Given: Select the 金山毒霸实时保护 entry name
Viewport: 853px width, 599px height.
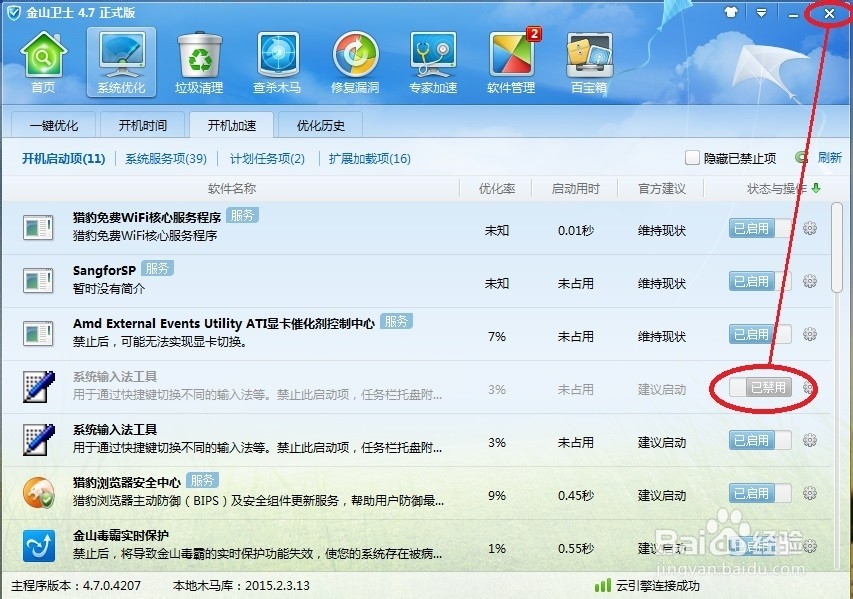Looking at the screenshot, I should click(x=121, y=535).
